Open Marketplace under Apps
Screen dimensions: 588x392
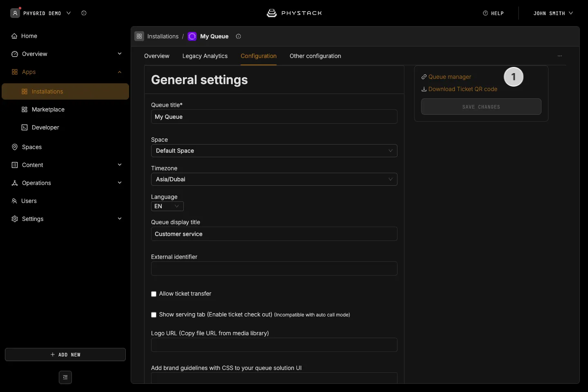tap(65, 109)
